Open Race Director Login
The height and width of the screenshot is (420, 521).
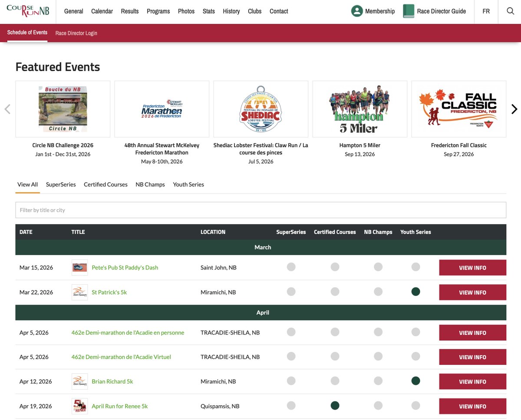click(x=76, y=33)
